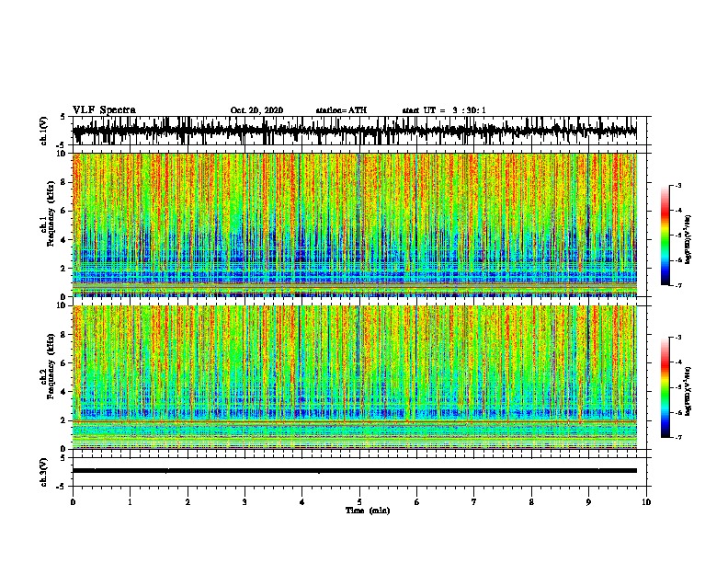Click the time axis tick label "0"
The width and height of the screenshot is (728, 563).
coord(73,501)
